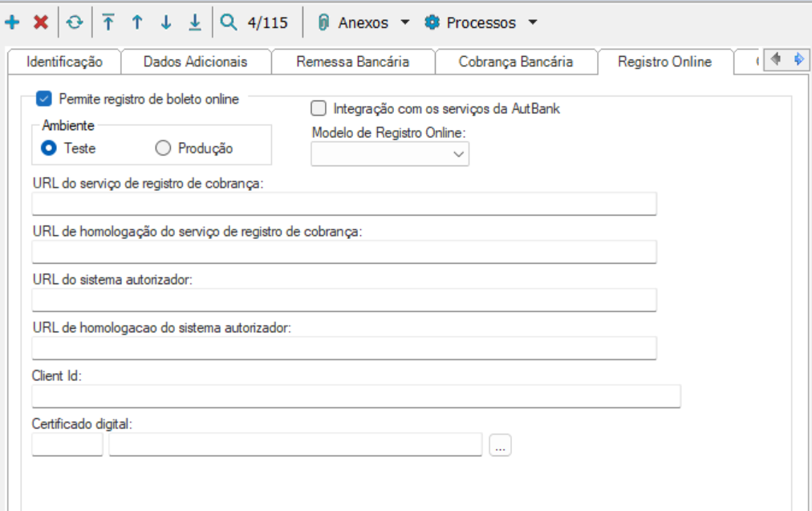Click URL de homologacao do sistema autorizador field
Image resolution: width=812 pixels, height=511 pixels.
click(x=344, y=348)
